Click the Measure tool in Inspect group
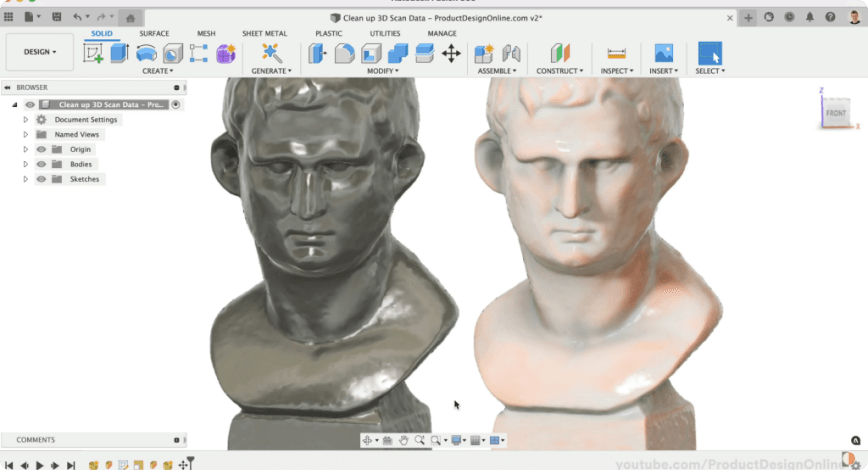 coord(616,54)
